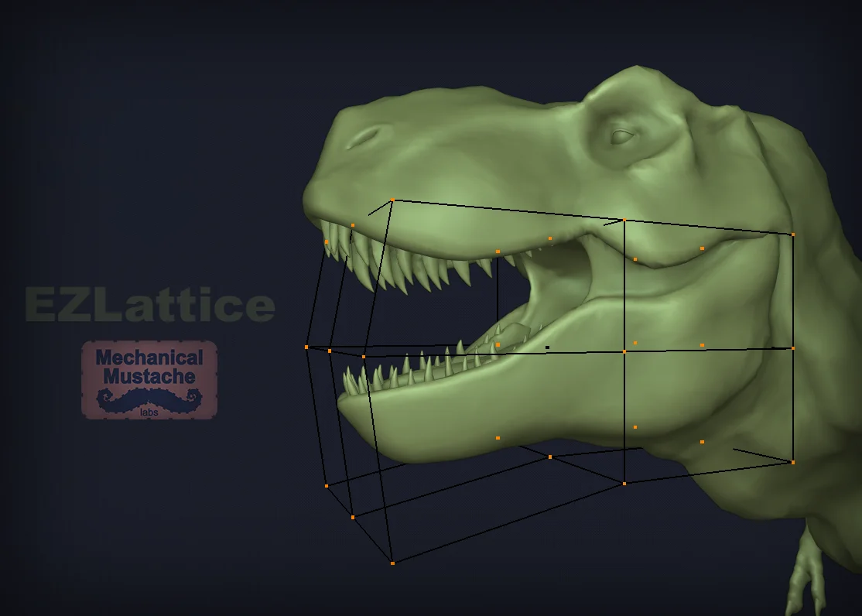Select the top-middle lattice point of the cage
The image size is (862, 616).
tap(624, 221)
